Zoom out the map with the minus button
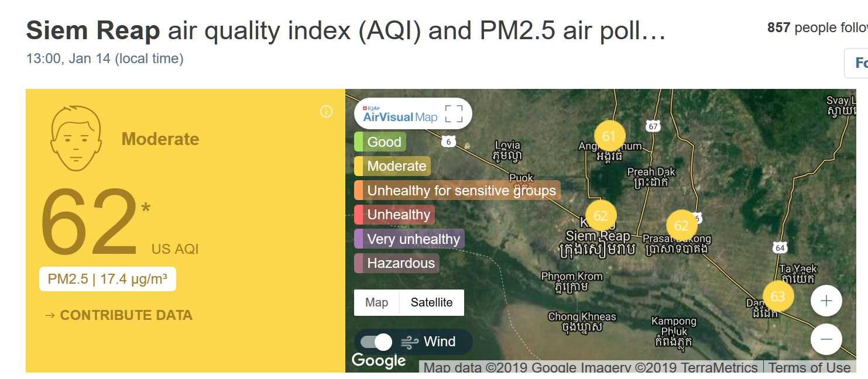Screen dimensions: 868x379 (826, 339)
